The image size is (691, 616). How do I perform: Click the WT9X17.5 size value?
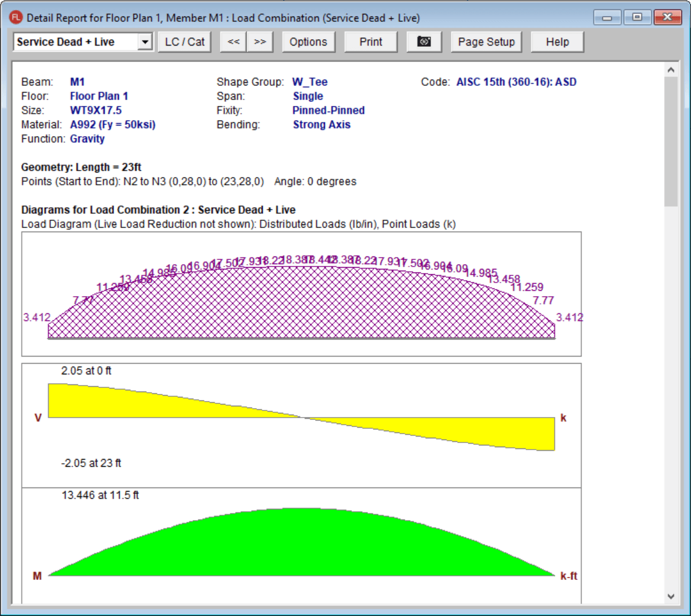(x=96, y=110)
